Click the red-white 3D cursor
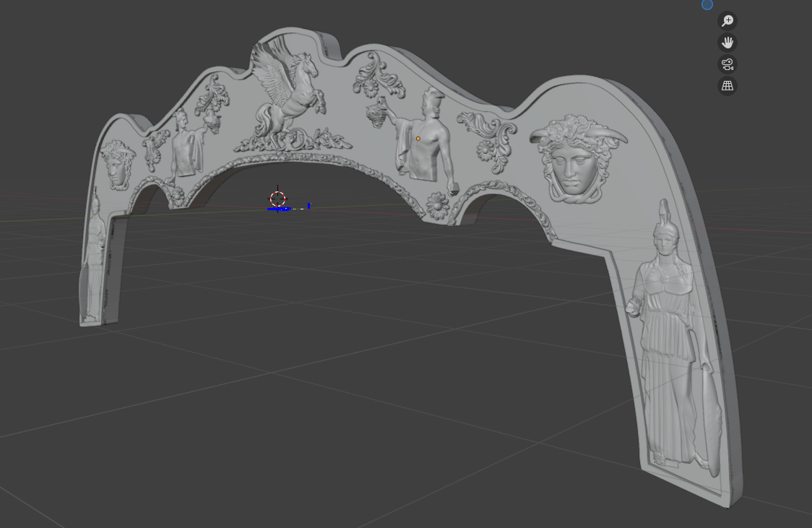The image size is (812, 528). tap(278, 199)
